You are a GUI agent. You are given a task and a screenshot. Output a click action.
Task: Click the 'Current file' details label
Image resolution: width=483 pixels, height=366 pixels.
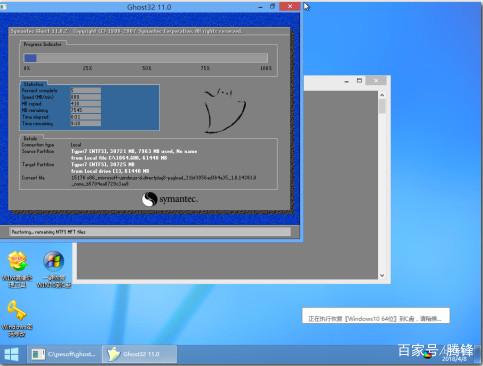pos(33,178)
